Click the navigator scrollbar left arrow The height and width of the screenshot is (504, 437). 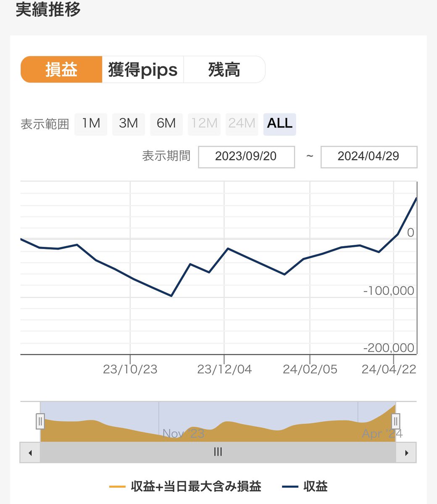pos(30,453)
